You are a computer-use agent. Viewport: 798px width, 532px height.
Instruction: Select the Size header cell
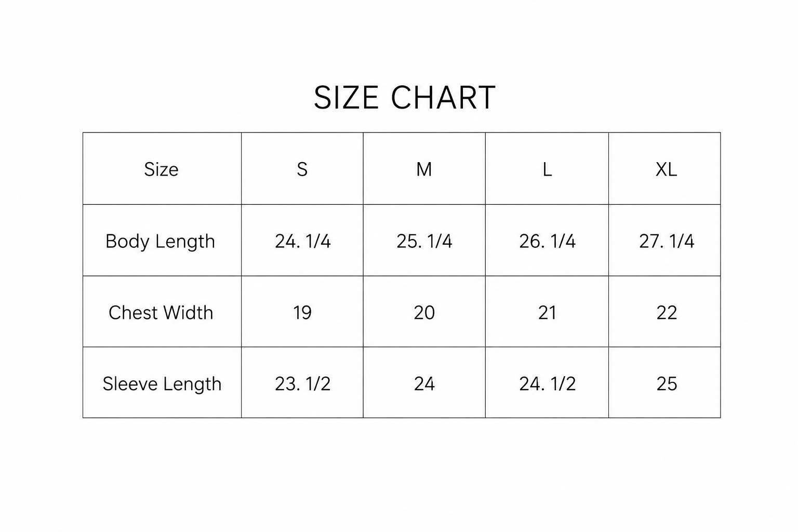[161, 169]
